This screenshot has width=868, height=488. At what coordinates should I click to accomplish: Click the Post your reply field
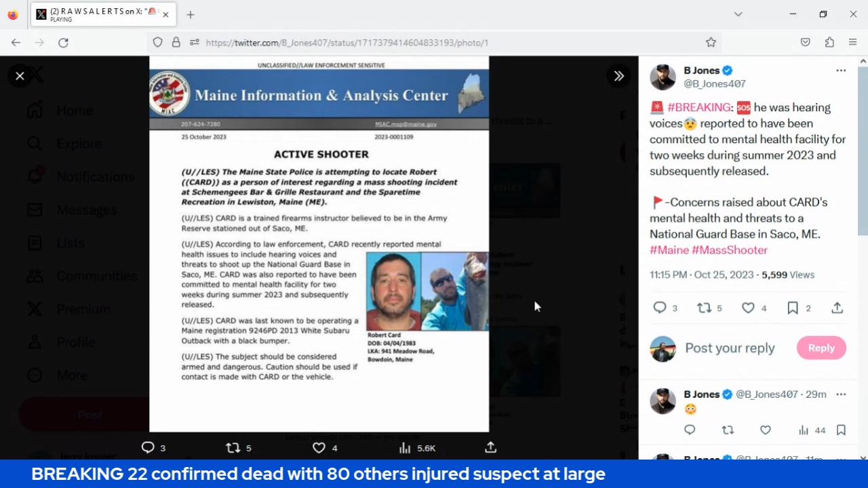[x=730, y=348]
